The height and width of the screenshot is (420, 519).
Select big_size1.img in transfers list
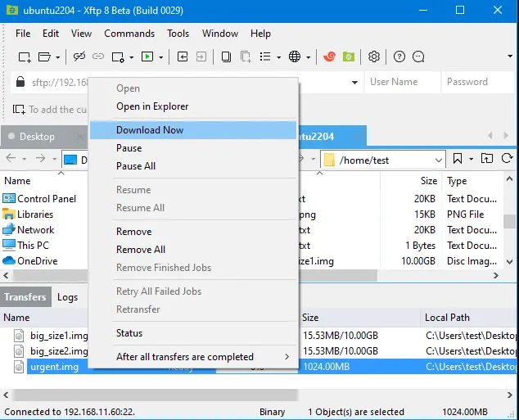click(58, 336)
